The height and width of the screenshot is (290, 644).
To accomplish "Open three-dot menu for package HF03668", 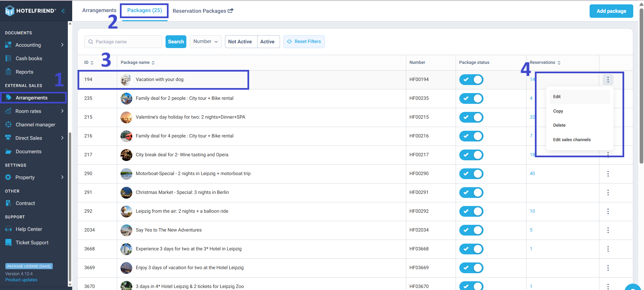I will click(x=608, y=249).
